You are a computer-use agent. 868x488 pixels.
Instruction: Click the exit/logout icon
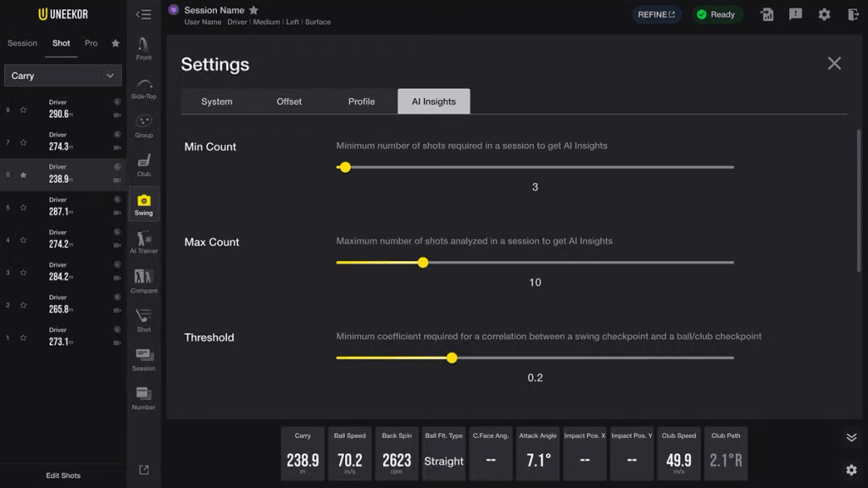click(x=853, y=14)
